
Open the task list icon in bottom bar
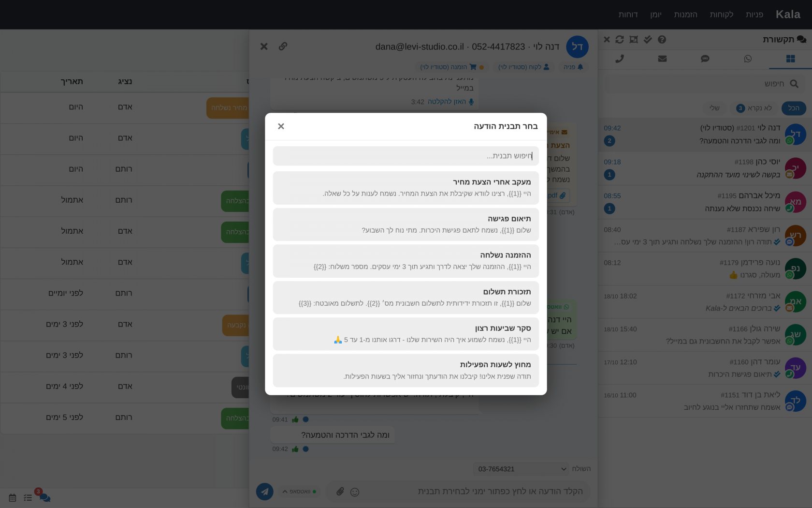point(28,497)
